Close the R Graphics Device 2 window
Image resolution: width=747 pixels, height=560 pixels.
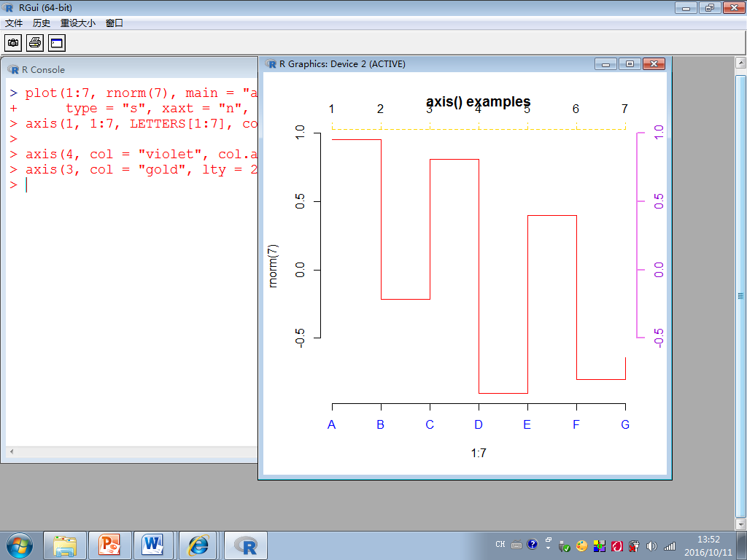click(654, 64)
